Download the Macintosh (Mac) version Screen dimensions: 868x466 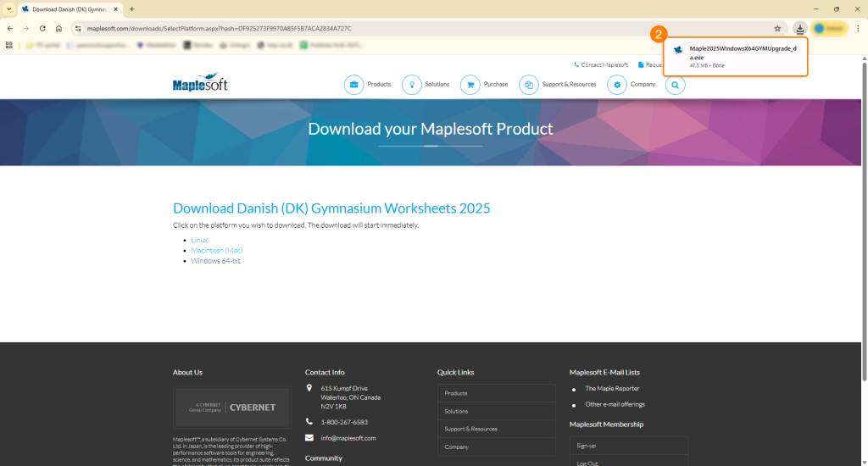[216, 251]
